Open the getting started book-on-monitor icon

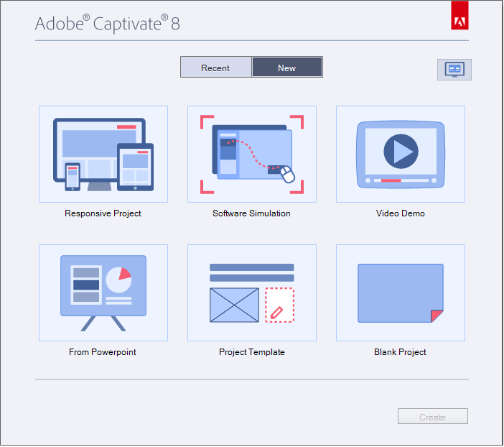tap(454, 70)
